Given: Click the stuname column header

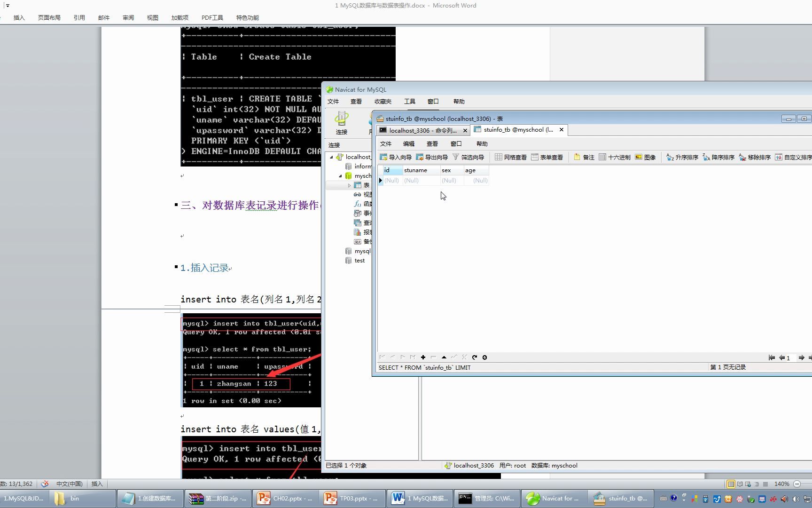Looking at the screenshot, I should point(422,170).
